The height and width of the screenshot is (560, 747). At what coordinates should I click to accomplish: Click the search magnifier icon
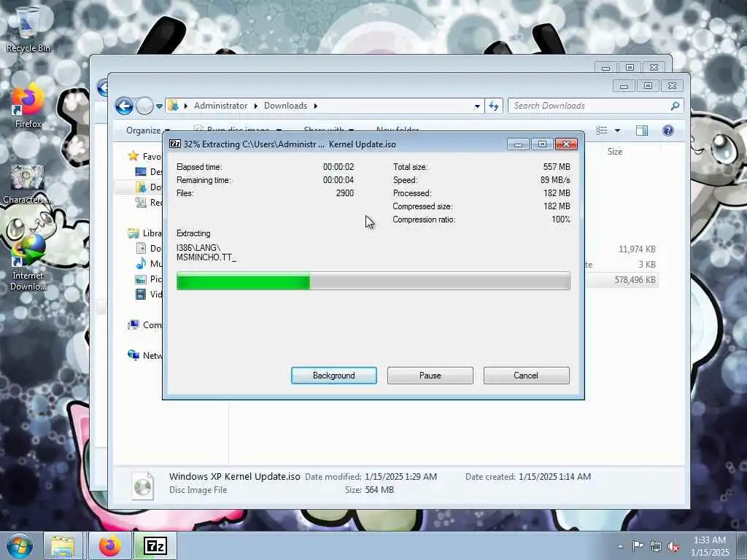tap(675, 106)
